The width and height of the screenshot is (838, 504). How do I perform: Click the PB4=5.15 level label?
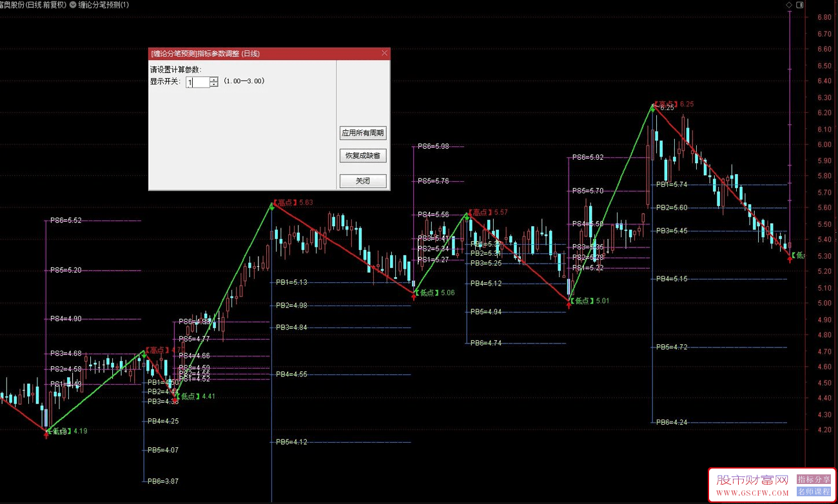(x=672, y=279)
